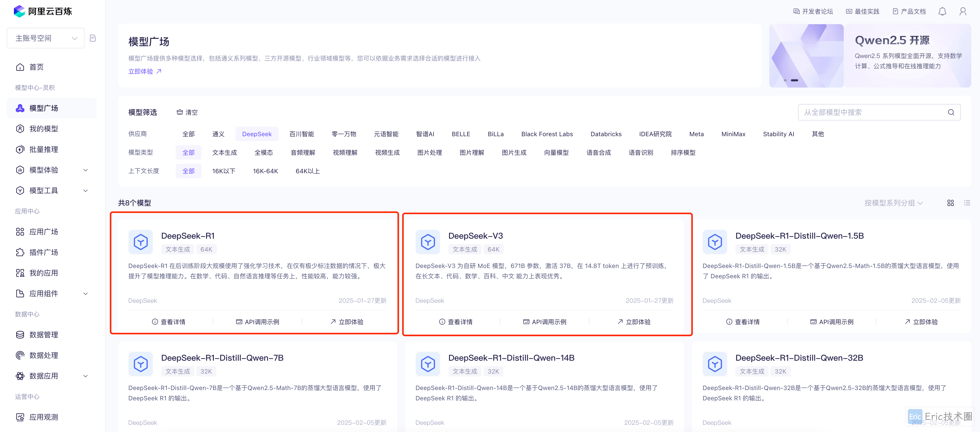Switch to grid card view

950,203
